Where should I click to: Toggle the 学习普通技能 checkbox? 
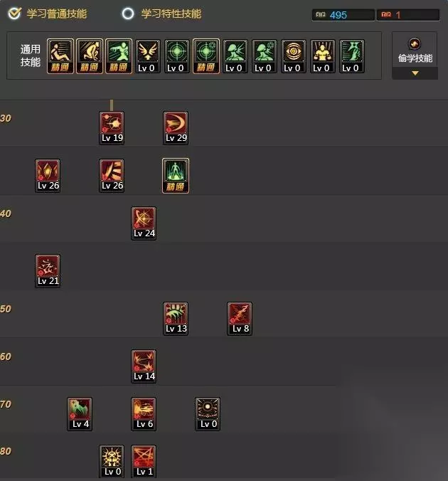tap(14, 14)
